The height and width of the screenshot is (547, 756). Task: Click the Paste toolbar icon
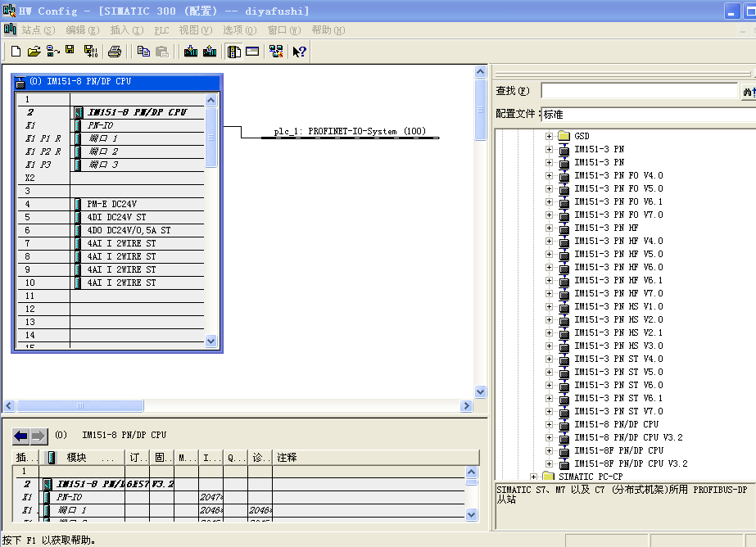pos(162,51)
